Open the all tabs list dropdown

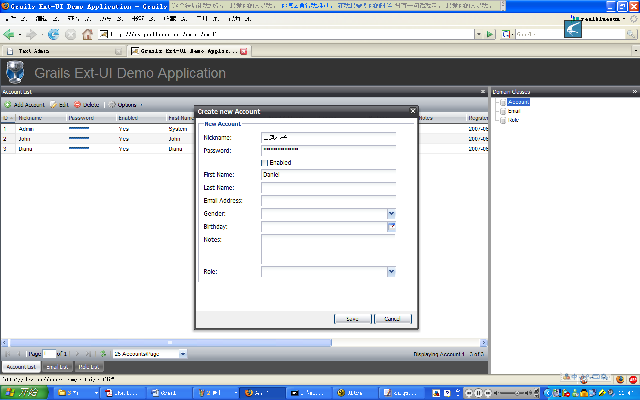coord(636,51)
